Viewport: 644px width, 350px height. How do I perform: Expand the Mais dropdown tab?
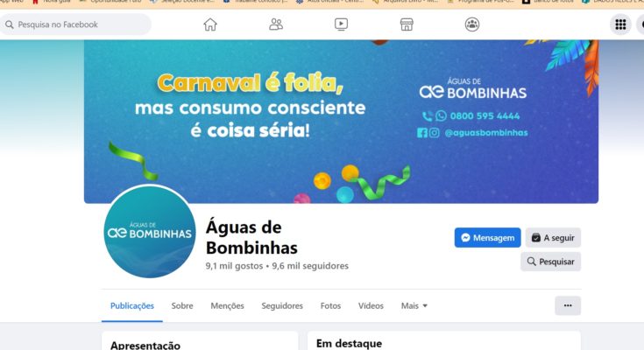point(414,305)
